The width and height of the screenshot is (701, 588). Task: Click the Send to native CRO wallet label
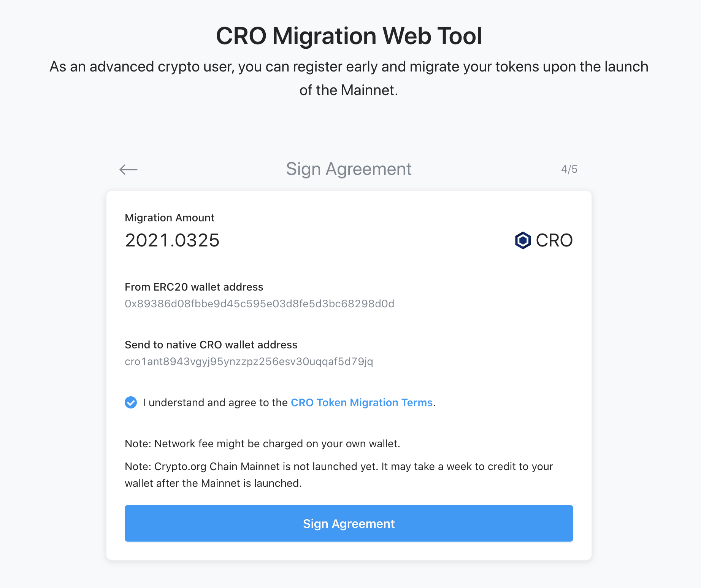pyautogui.click(x=211, y=345)
